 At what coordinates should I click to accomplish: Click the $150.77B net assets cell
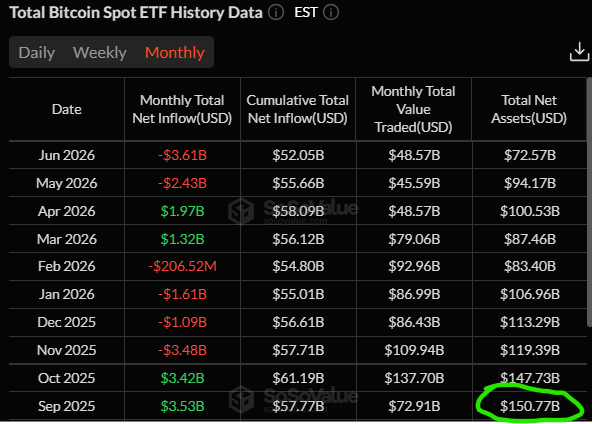pyautogui.click(x=530, y=406)
